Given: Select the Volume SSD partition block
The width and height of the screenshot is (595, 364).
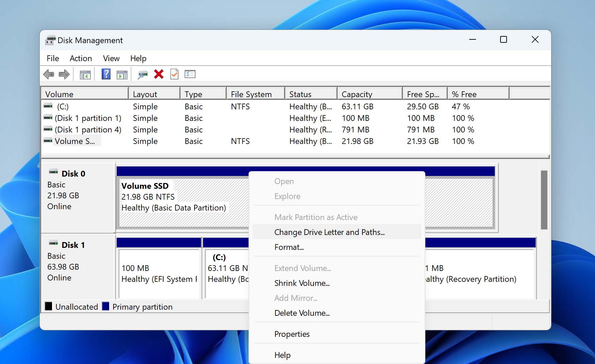Looking at the screenshot, I should pos(184,203).
